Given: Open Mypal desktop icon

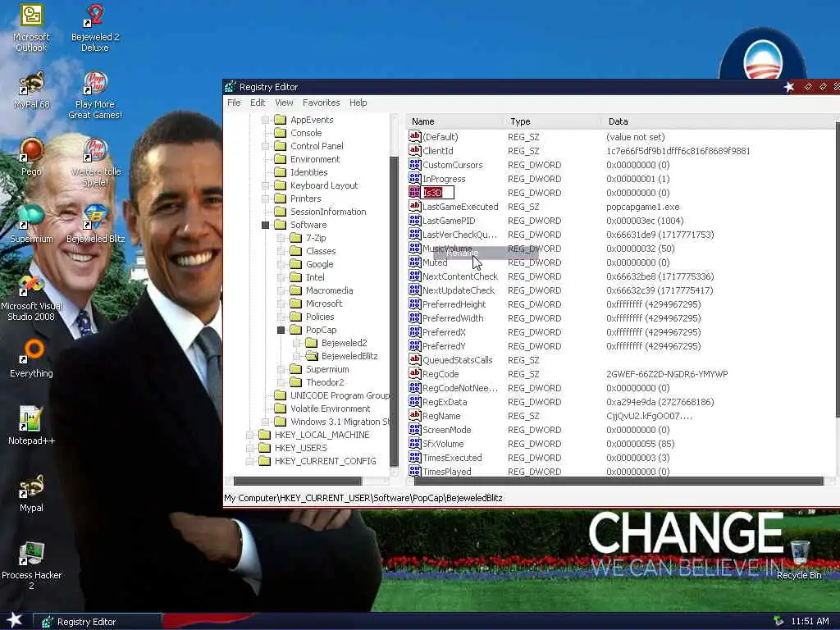Looking at the screenshot, I should tap(31, 493).
